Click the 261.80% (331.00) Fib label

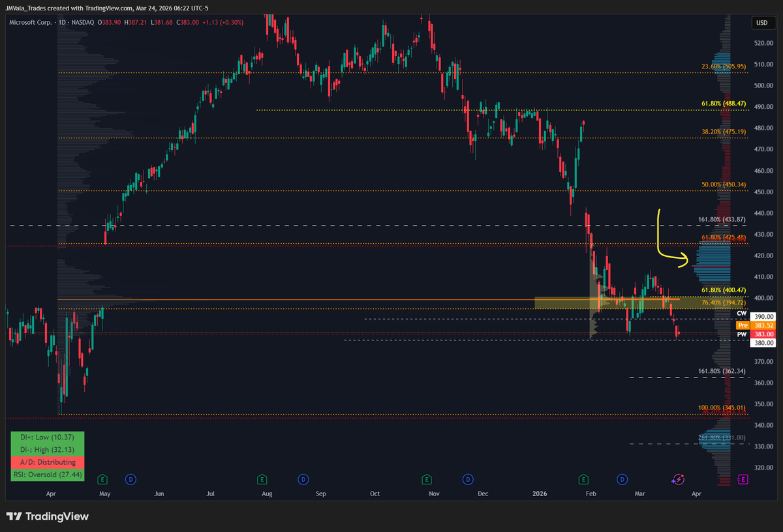click(x=722, y=437)
